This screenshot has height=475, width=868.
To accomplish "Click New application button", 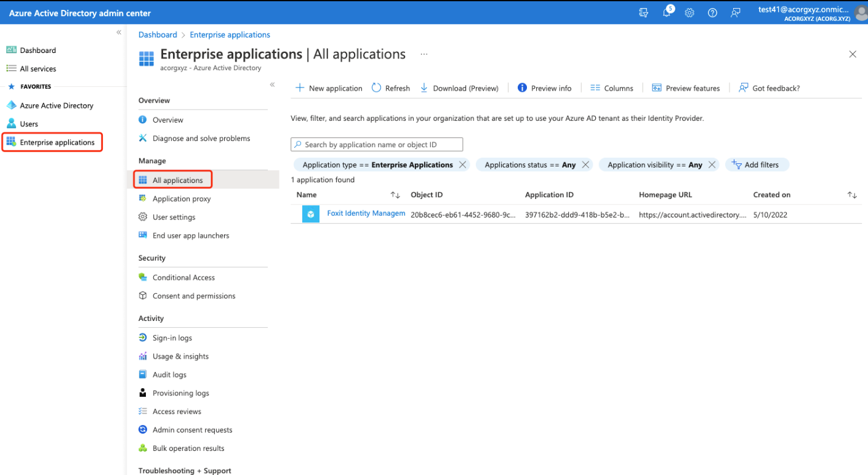I will click(329, 88).
